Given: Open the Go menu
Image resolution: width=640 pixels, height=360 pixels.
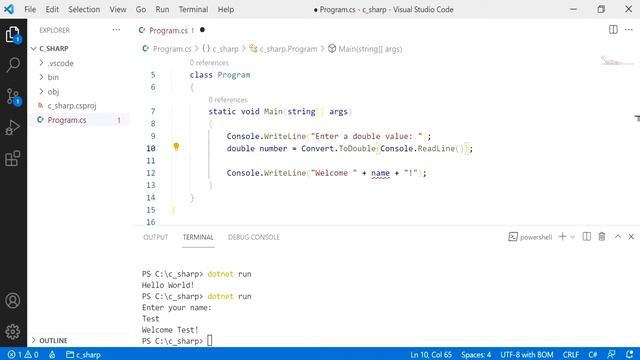Looking at the screenshot, I should tap(141, 9).
